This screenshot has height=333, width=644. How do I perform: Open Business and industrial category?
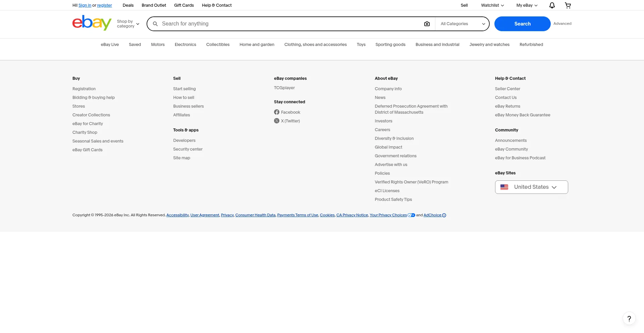pos(437,45)
